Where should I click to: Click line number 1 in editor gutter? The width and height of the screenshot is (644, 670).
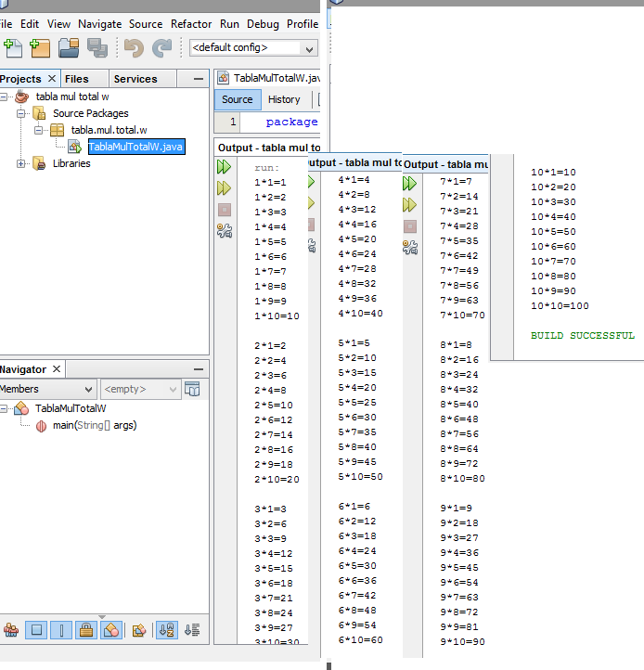click(233, 122)
